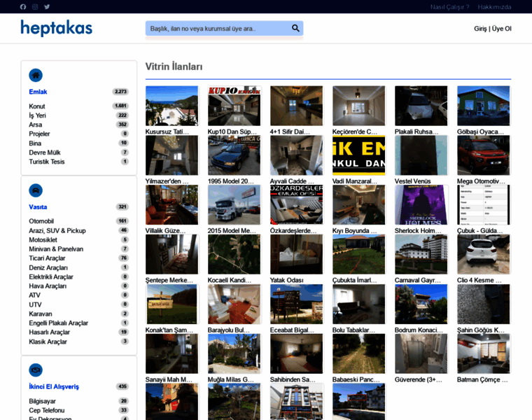This screenshot has height=420, width=532.
Task: Open the Konut category
Action: 37,106
